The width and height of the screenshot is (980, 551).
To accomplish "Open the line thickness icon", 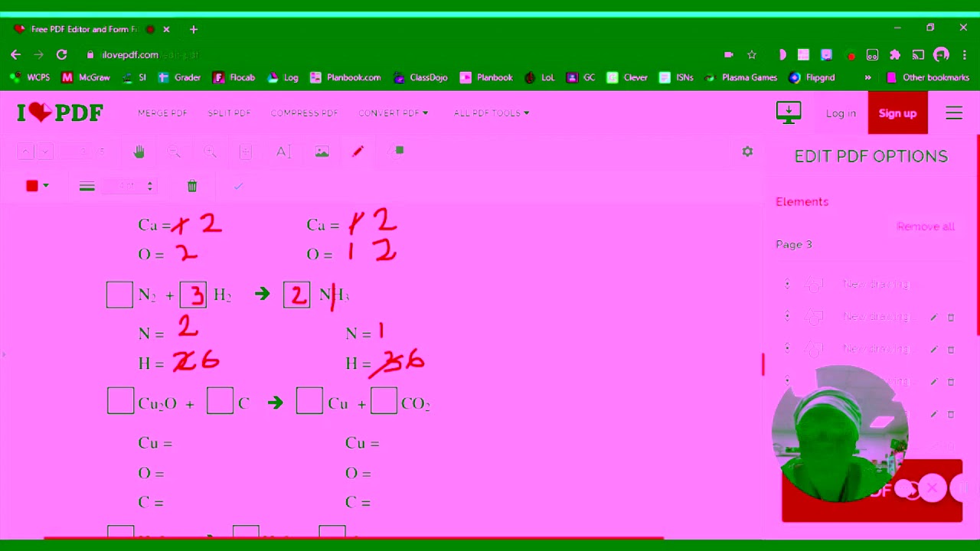I will click(87, 186).
